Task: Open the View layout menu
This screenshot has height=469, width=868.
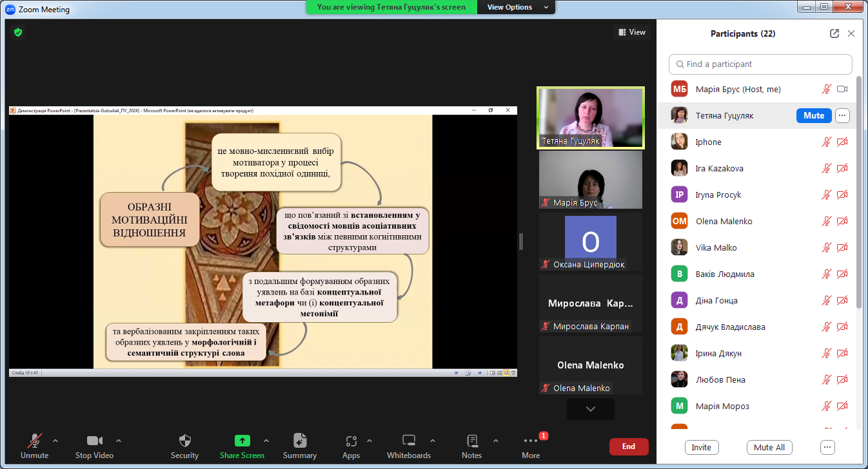Action: pos(632,32)
